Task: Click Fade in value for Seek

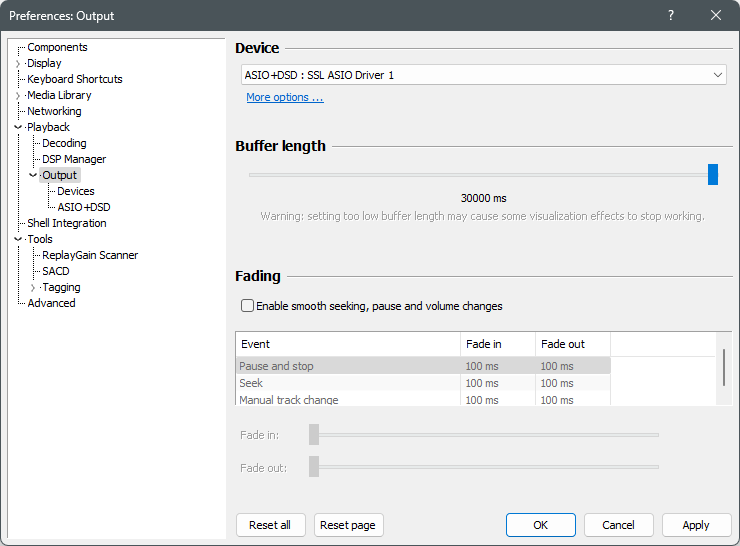Action: pos(482,383)
